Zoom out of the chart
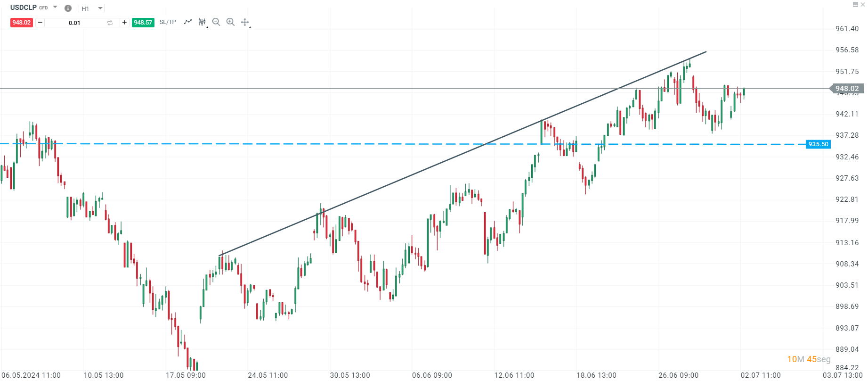 [216, 22]
